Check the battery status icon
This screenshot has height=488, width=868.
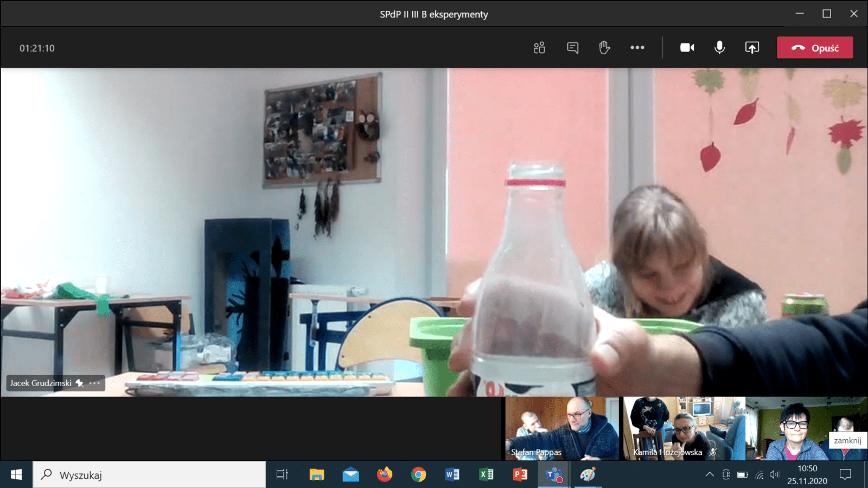[x=742, y=474]
